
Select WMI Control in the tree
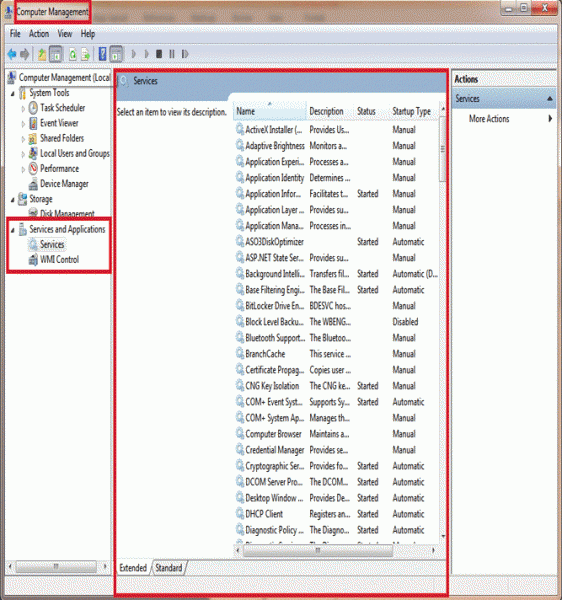59,259
